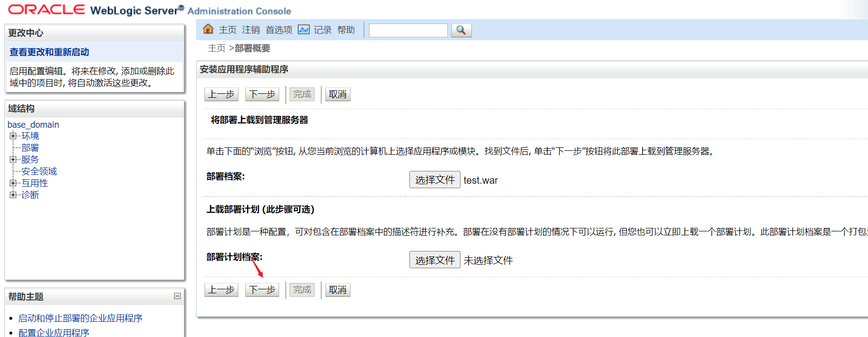
Task: Click the bottom 下一步 button
Action: [x=262, y=290]
